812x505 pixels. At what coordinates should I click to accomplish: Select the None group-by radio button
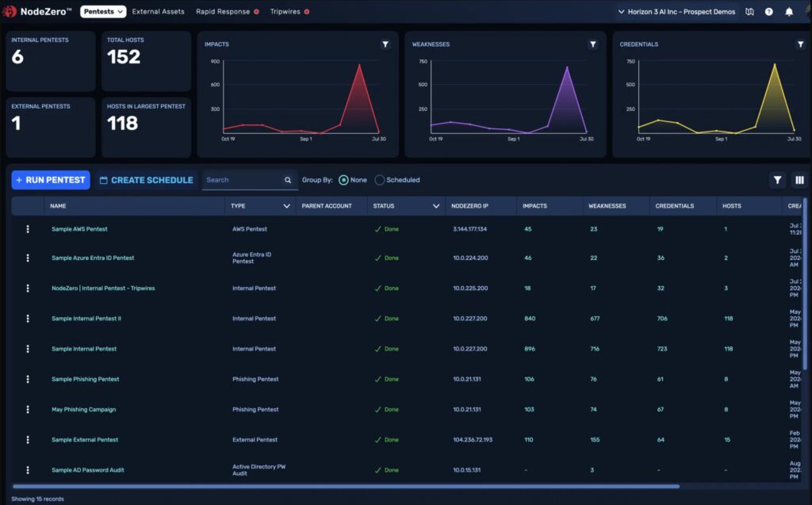click(343, 180)
